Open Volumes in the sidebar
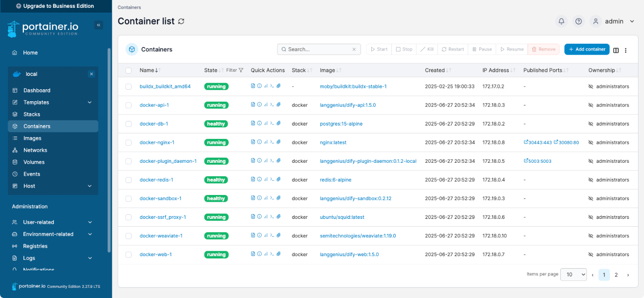Screen dimensions: 644x298 click(53, 162)
